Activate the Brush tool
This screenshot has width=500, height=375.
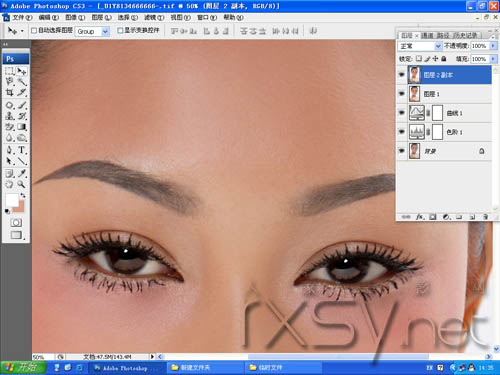22,105
